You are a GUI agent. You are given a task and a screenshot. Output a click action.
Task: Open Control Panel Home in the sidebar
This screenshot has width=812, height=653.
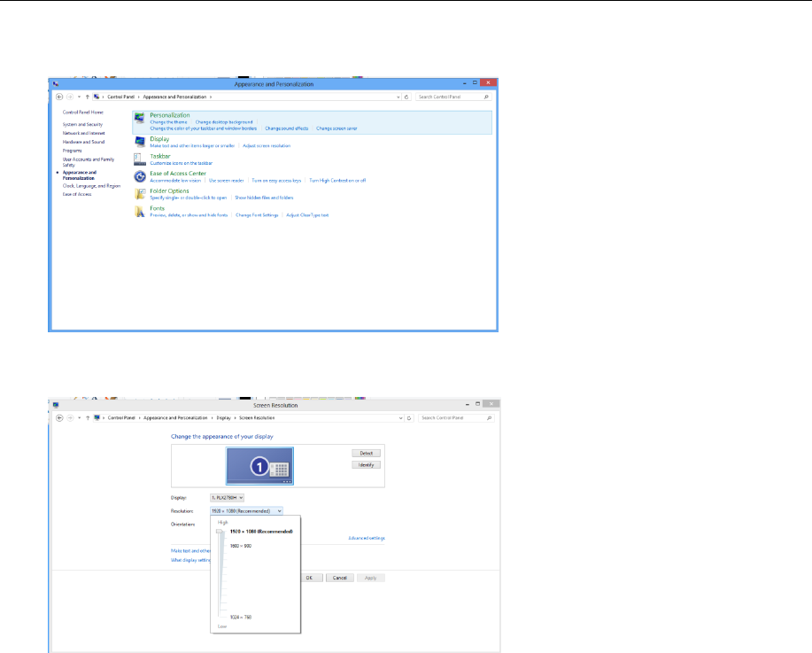coord(83,113)
